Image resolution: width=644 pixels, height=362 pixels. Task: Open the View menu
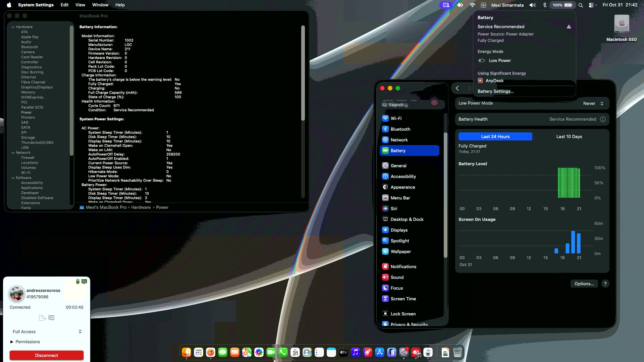point(80,5)
